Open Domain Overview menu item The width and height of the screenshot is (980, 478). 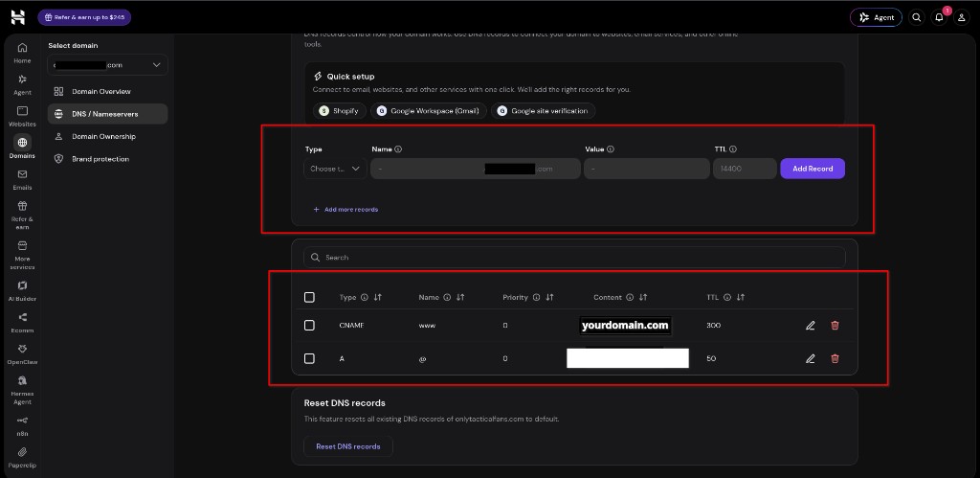107,91
